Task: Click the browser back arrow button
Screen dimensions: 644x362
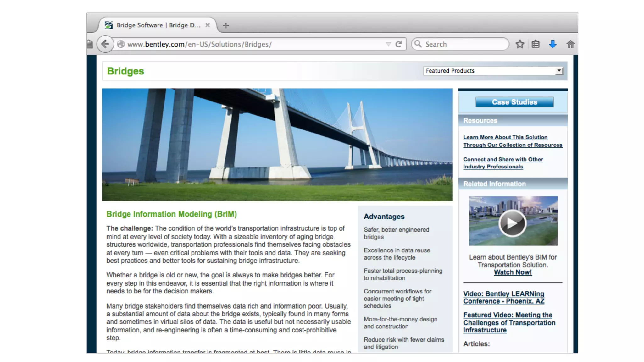Action: [x=105, y=44]
